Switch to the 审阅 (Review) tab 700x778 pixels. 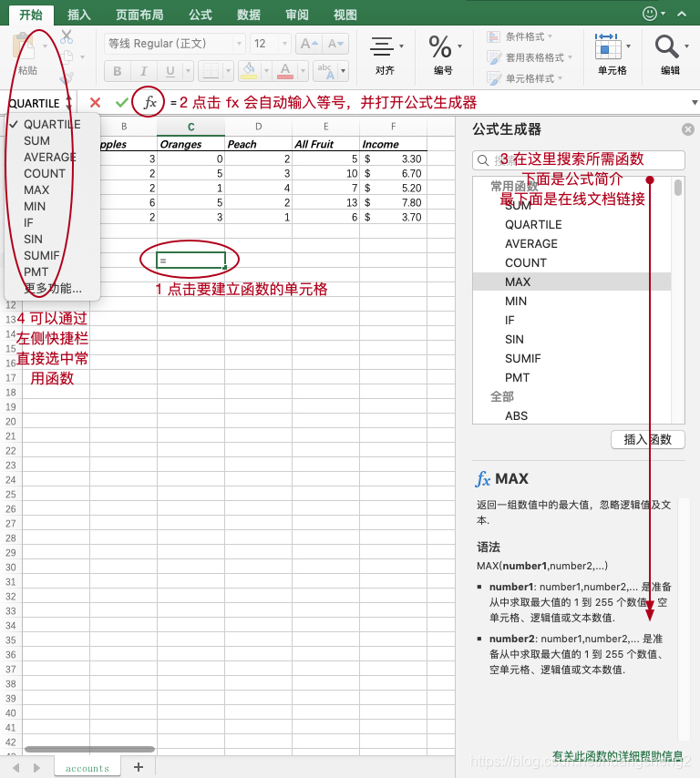(297, 15)
